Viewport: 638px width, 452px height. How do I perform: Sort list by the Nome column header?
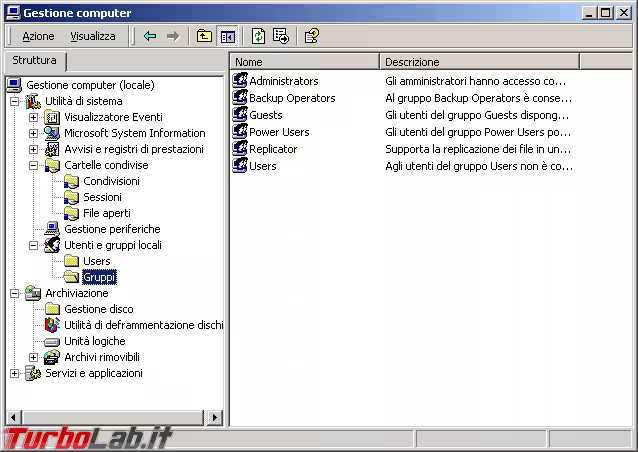(304, 62)
